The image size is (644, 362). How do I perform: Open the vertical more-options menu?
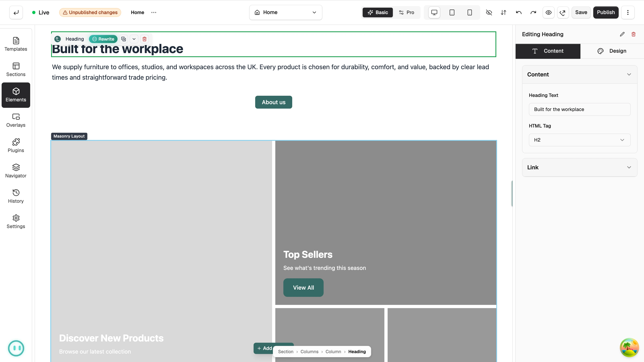point(628,12)
